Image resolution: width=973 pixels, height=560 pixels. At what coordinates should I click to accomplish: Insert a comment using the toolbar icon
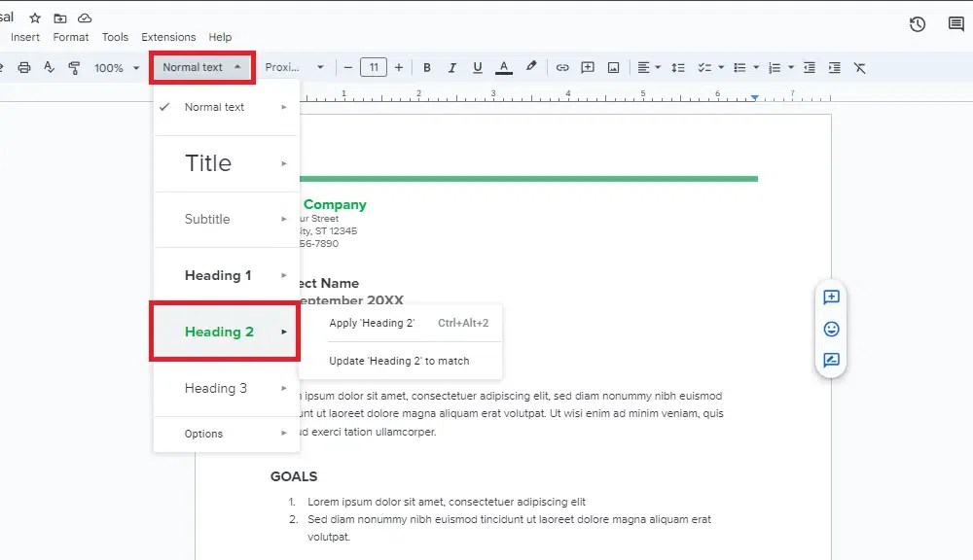[588, 67]
